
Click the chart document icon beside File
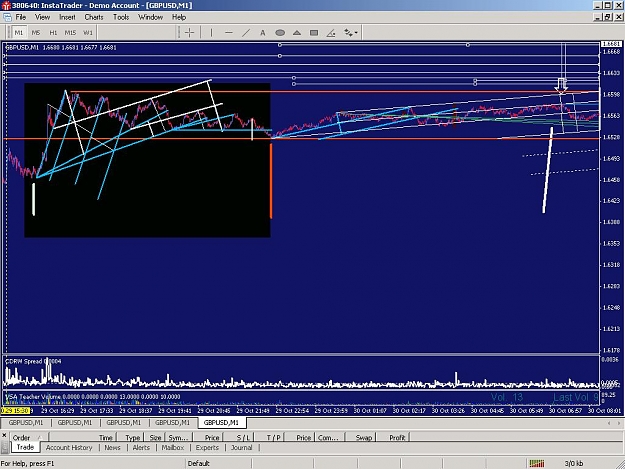coord(7,17)
